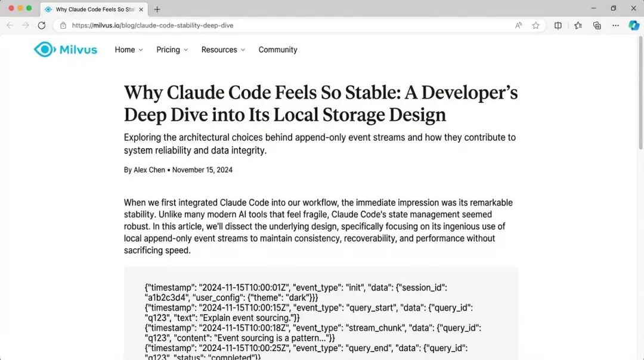Screen dimensions: 644x360
Task: Click the browser forward arrow
Action: pos(26,25)
